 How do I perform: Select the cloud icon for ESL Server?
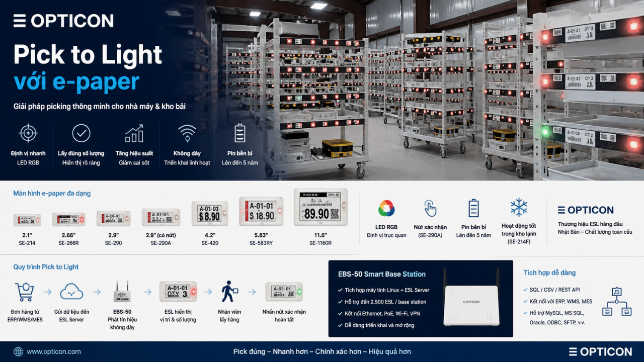click(x=71, y=291)
